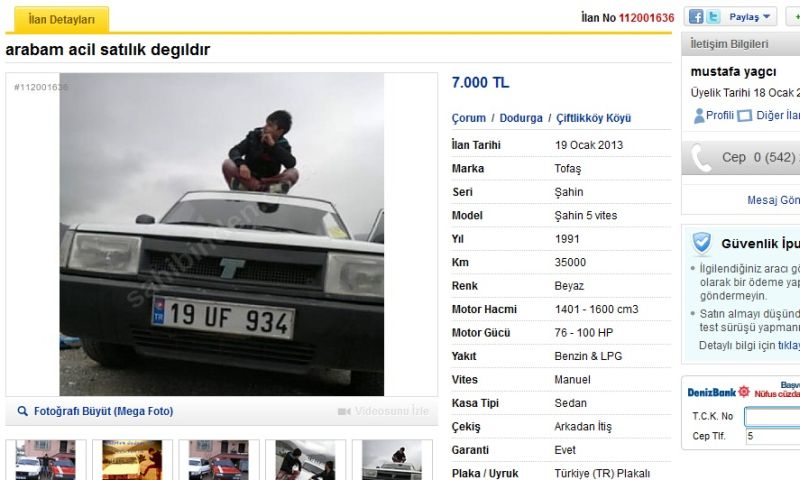Select last thumbnail of boy on car roof
The image size is (800, 480).
click(x=392, y=460)
